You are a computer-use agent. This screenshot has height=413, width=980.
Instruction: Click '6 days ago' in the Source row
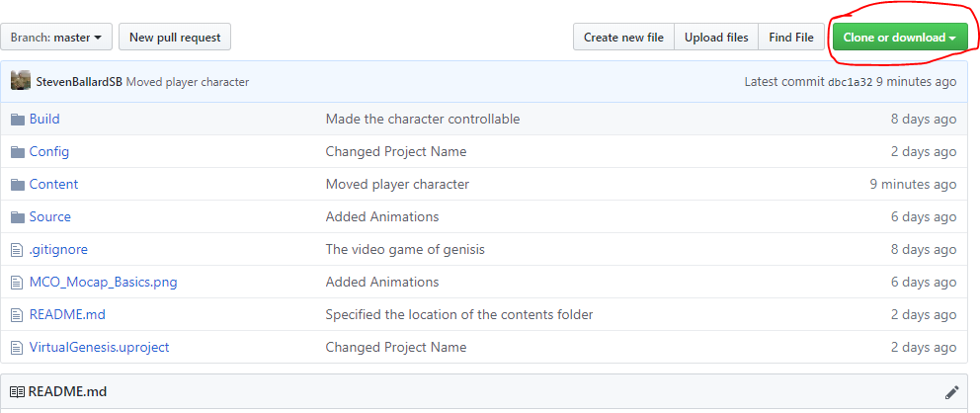[924, 216]
